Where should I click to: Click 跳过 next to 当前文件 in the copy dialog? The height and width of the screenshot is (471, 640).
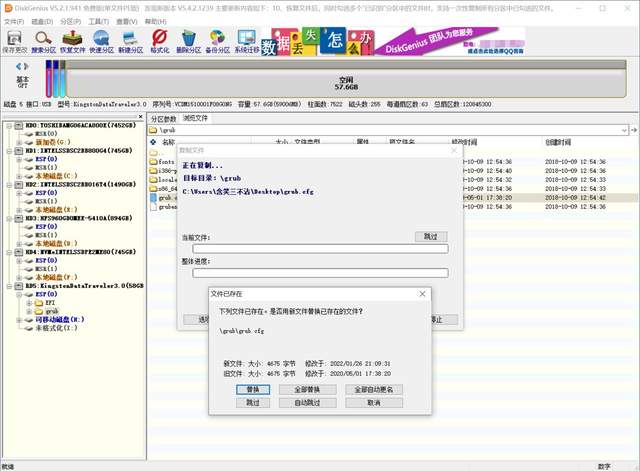(431, 236)
